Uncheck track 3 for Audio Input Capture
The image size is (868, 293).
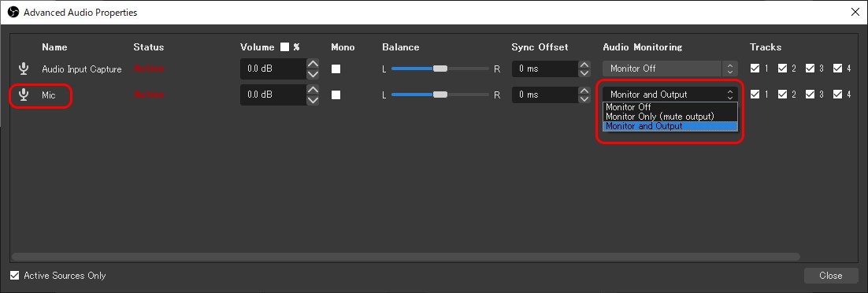click(x=811, y=69)
